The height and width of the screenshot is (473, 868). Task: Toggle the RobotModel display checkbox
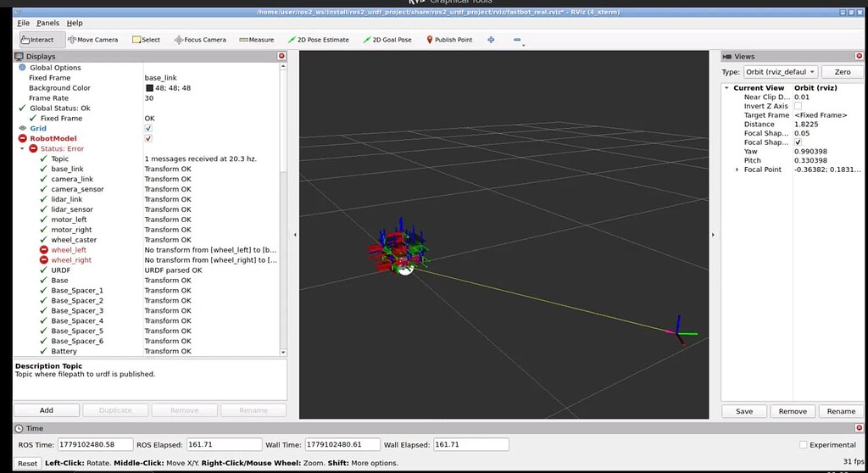[148, 138]
